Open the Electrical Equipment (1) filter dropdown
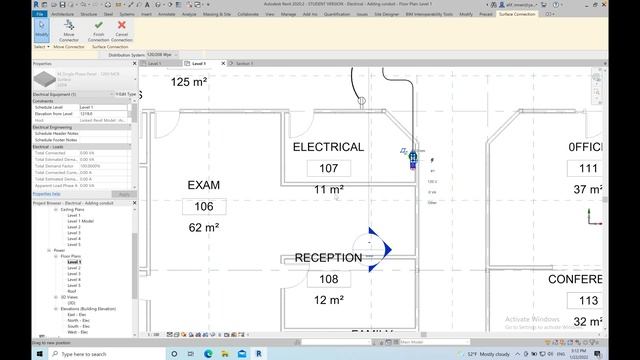The width and height of the screenshot is (640, 360). [x=111, y=94]
